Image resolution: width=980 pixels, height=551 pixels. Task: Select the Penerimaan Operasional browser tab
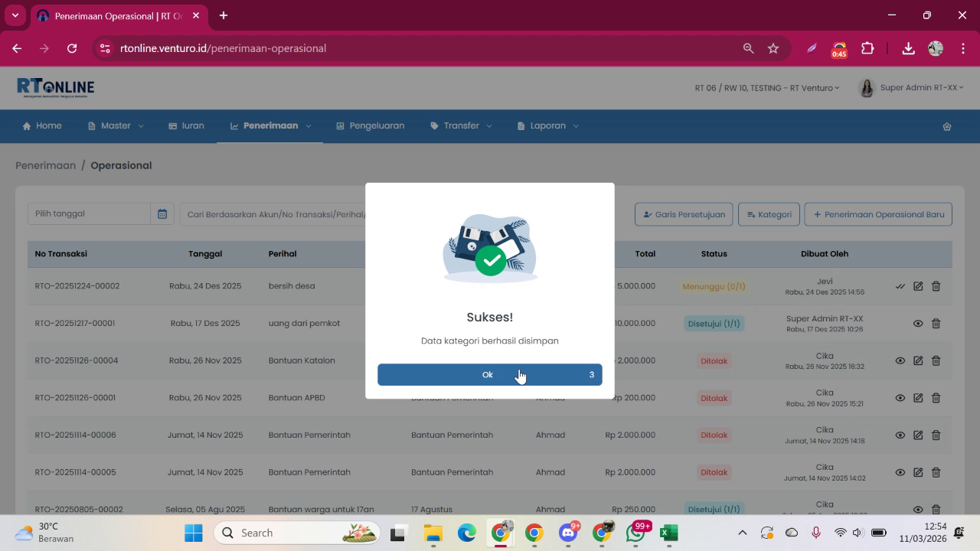coord(119,15)
